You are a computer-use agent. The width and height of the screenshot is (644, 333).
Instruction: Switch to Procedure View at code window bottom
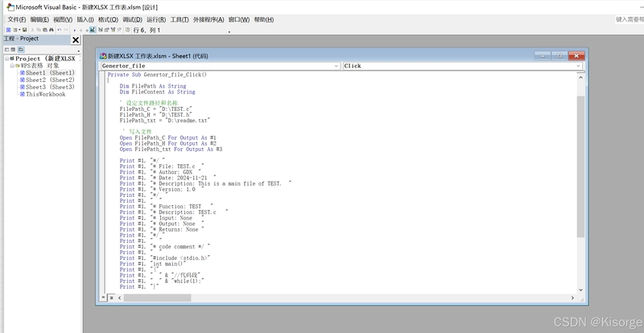coord(103,298)
